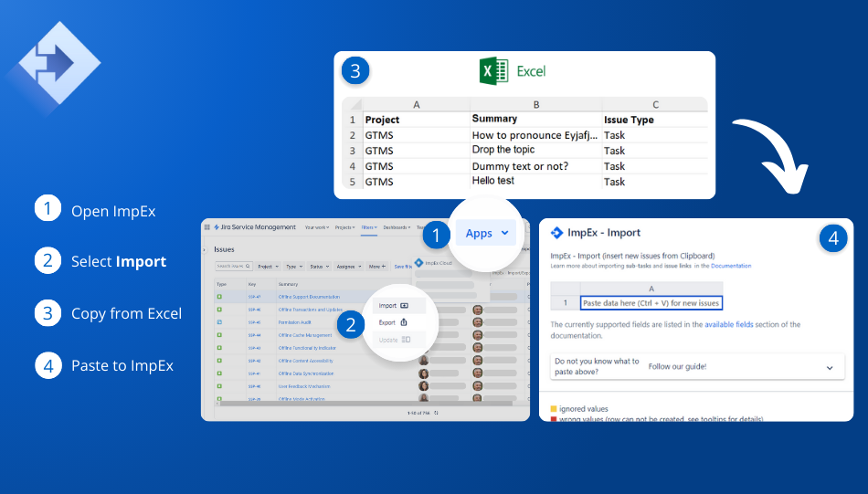The width and height of the screenshot is (868, 494).
Task: Click the issue type icon for Offline Support Documentation
Action: pyautogui.click(x=219, y=297)
